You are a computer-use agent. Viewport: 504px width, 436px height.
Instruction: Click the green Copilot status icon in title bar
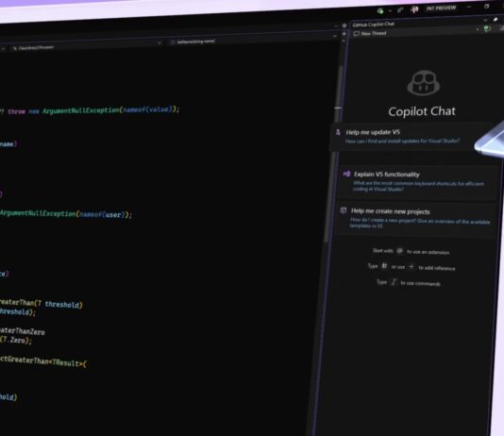point(380,11)
